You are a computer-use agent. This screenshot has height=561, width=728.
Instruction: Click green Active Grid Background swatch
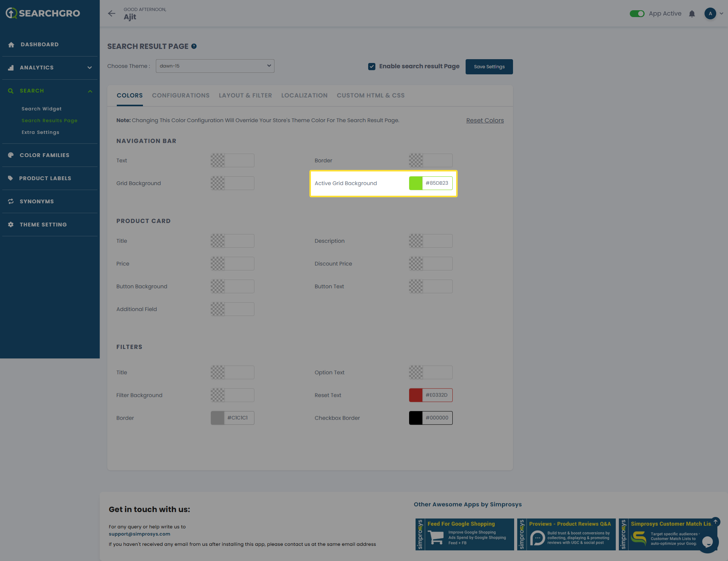[x=416, y=183]
